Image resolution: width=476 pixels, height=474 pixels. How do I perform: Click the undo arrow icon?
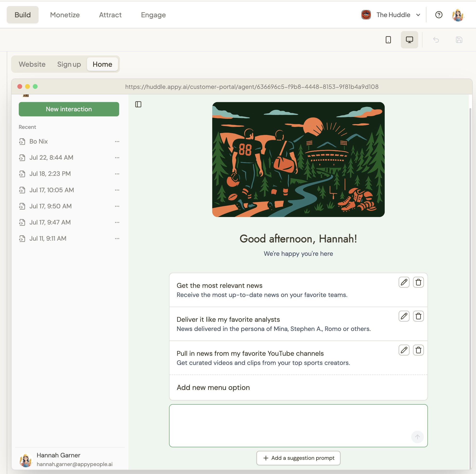(436, 40)
